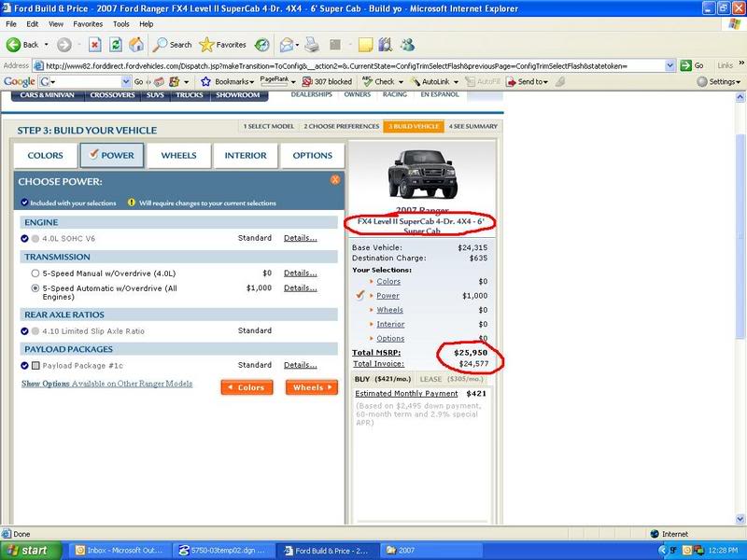This screenshot has height=560, width=747.
Task: Open the Tools menu
Action: 121,24
